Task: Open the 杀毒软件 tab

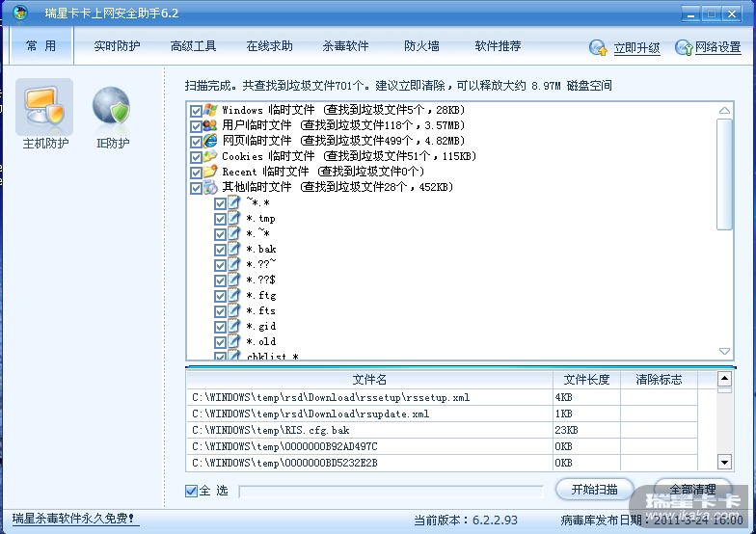Action: pyautogui.click(x=345, y=46)
